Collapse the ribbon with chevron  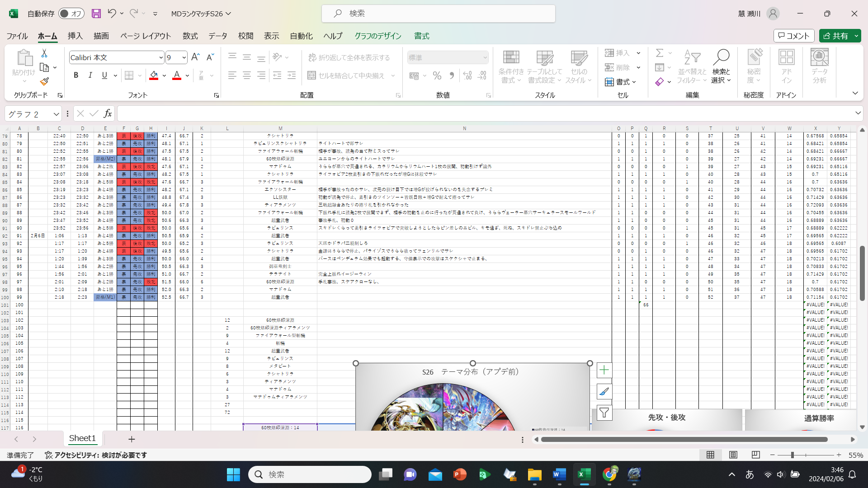(855, 93)
